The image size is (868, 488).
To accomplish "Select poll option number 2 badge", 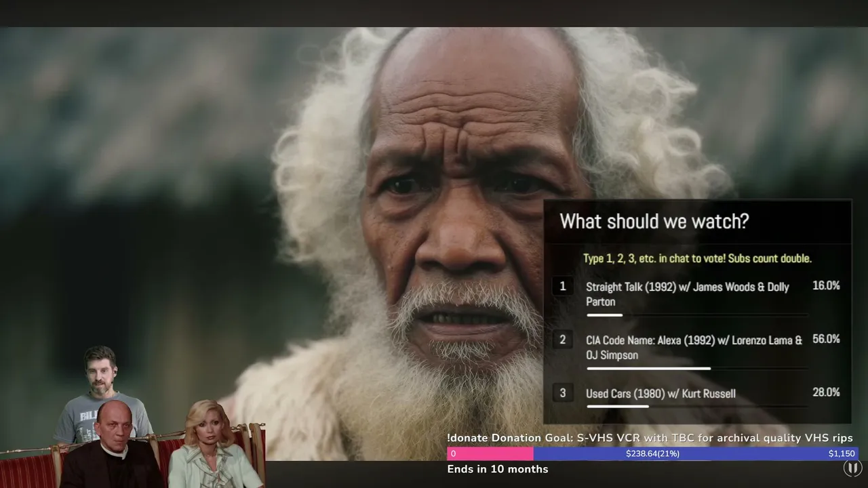I will click(x=562, y=340).
